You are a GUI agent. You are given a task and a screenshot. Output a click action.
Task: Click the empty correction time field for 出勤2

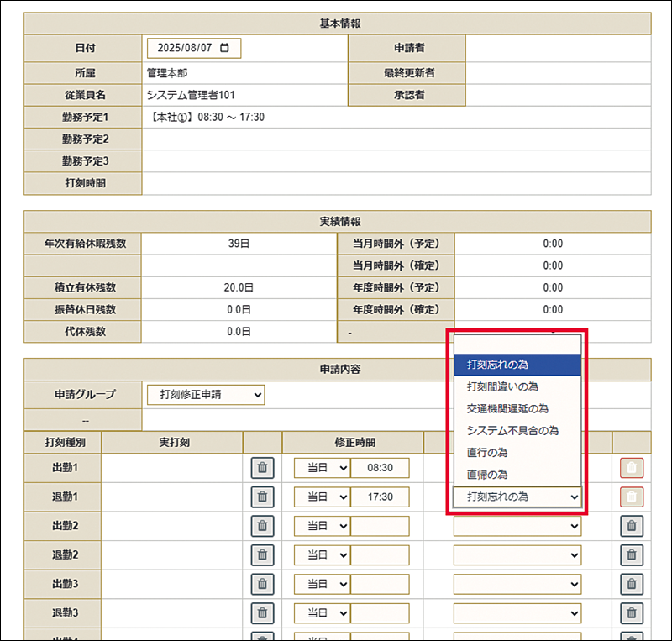380,527
